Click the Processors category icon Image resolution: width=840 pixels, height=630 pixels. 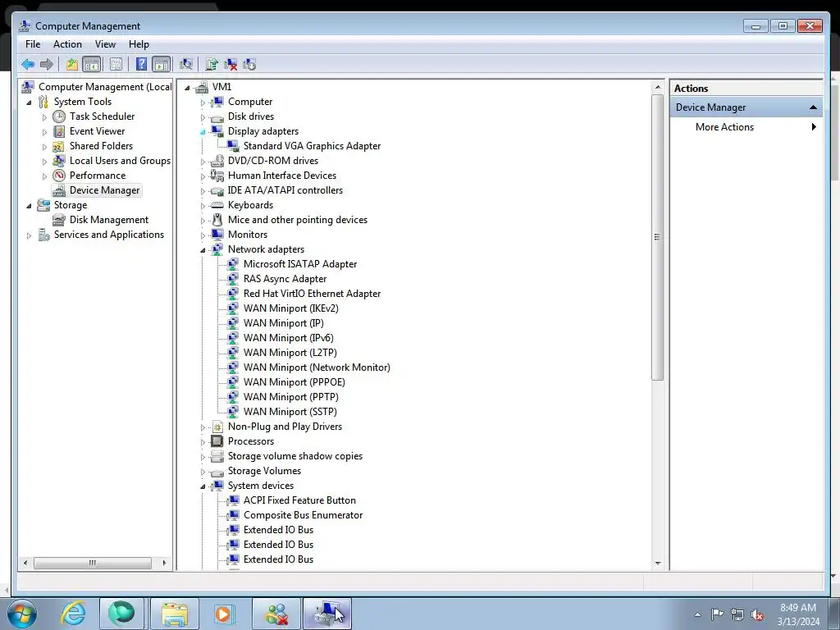click(217, 441)
